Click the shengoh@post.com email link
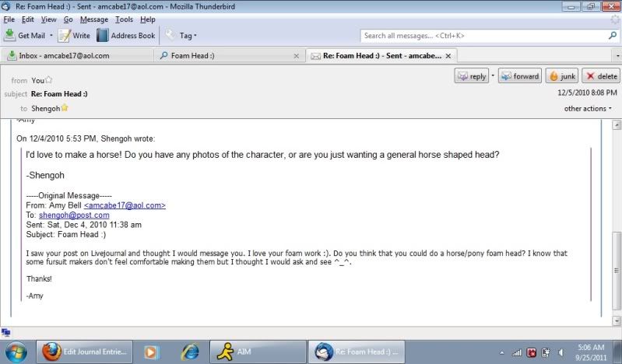Viewport: 622px width, 364px height. pos(74,215)
